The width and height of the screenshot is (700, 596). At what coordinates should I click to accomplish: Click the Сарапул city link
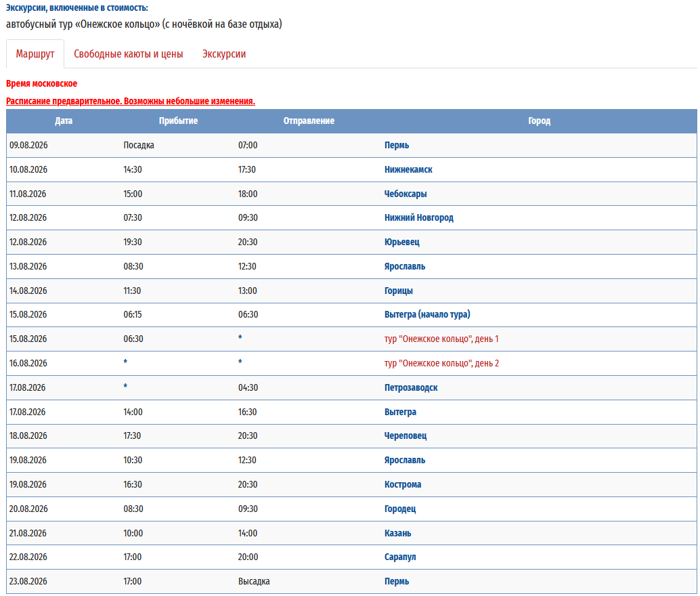pos(400,557)
